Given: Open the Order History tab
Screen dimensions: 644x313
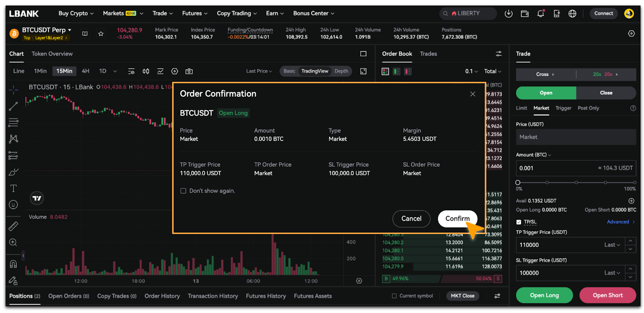Looking at the screenshot, I should coord(162,296).
